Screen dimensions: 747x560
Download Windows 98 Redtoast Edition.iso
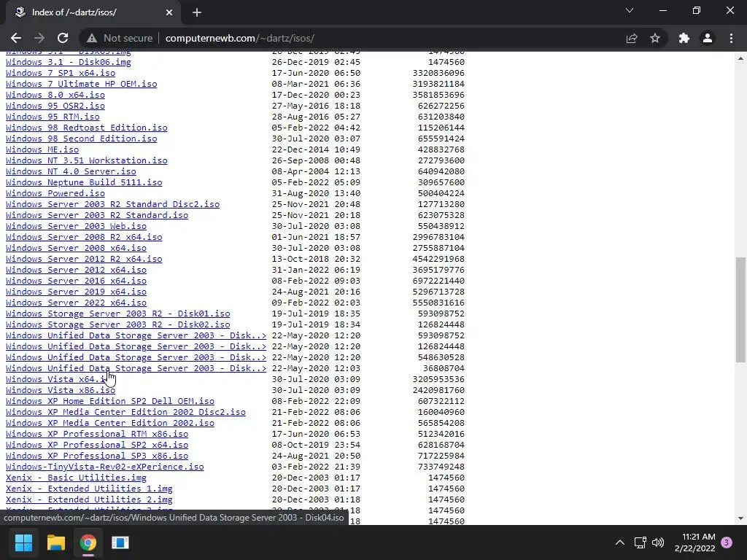click(x=87, y=128)
